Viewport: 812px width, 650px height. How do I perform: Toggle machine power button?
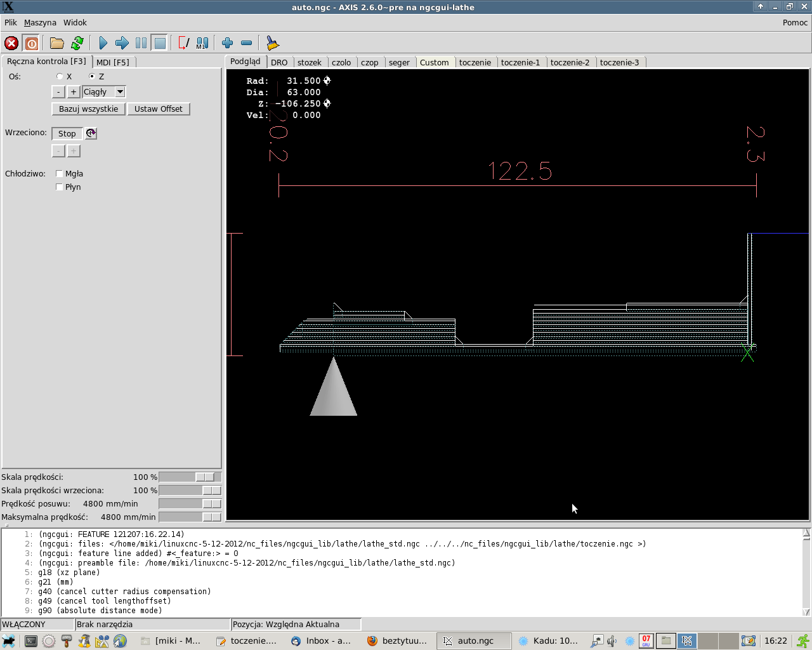pos(32,43)
